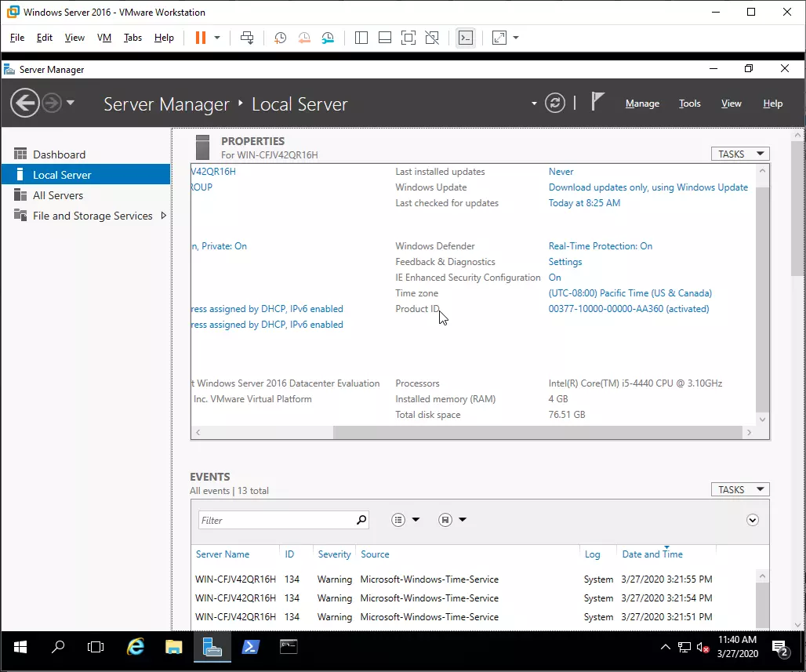
Task: Click the Unity mode icon
Action: [x=432, y=38]
